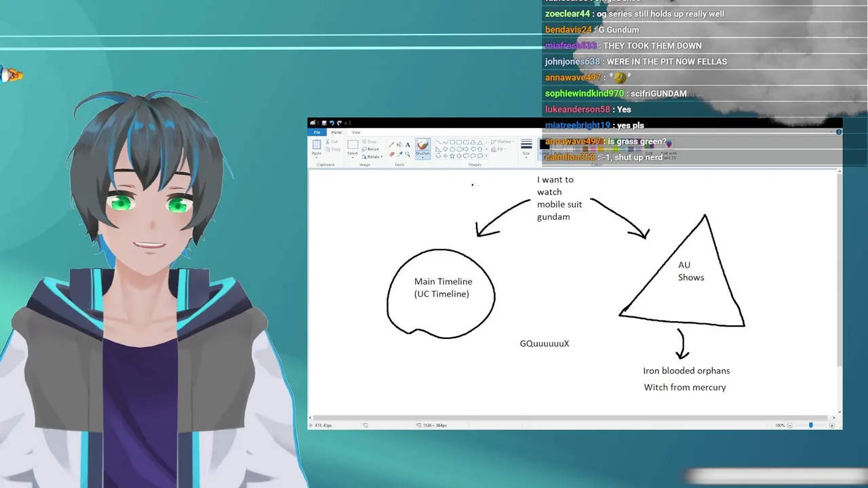Open the shape Outline dropdown

[x=502, y=142]
